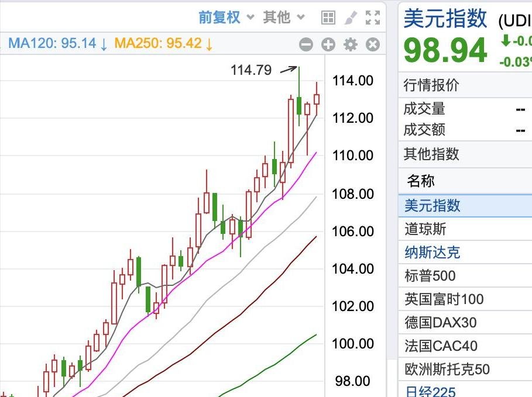Zoom out using the minus icon
The height and width of the screenshot is (397, 532).
[306, 44]
